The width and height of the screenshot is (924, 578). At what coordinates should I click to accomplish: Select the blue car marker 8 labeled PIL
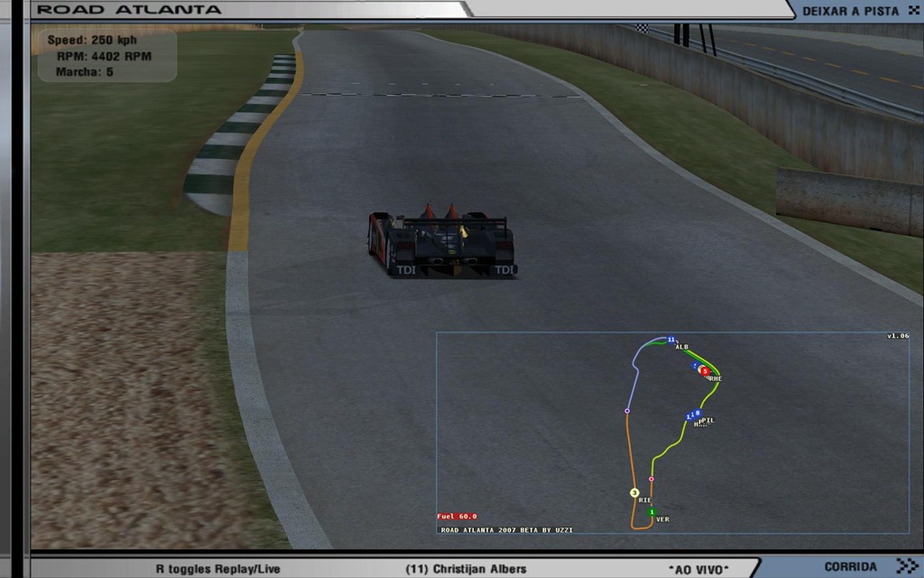tap(698, 414)
